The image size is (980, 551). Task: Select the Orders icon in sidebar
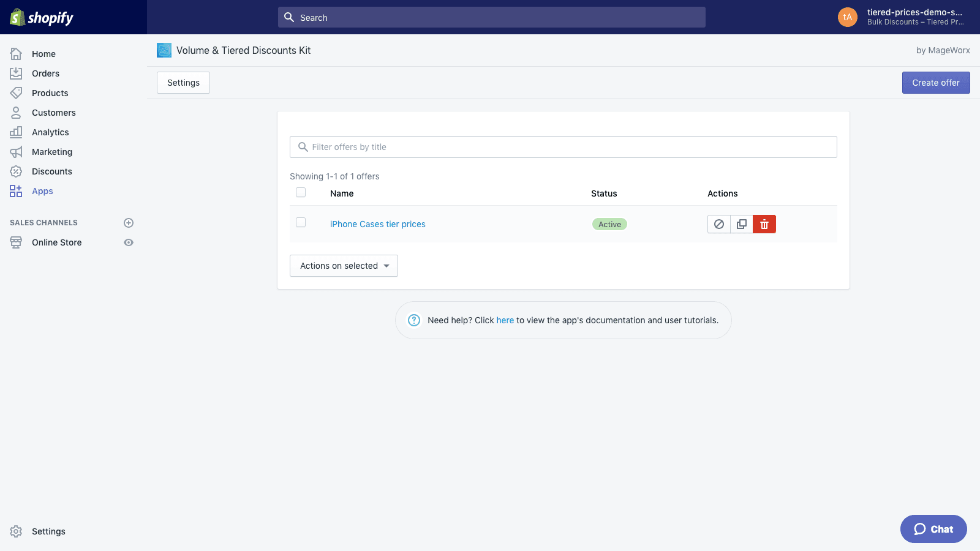[x=16, y=73]
